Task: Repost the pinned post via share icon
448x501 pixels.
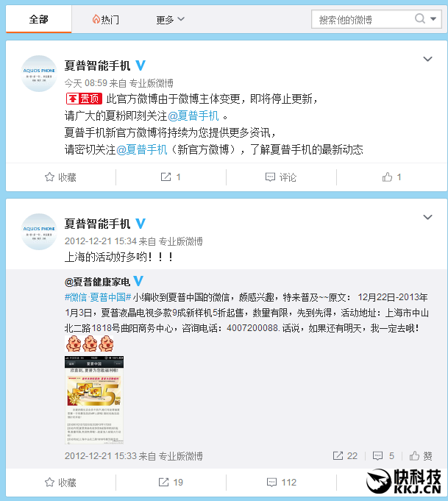Action: pyautogui.click(x=171, y=177)
